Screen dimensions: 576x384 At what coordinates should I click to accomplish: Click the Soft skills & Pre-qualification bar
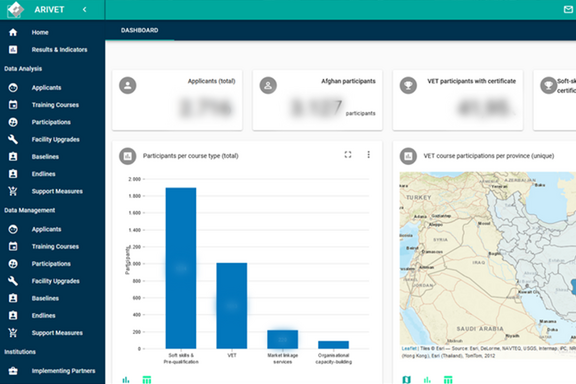(x=181, y=268)
